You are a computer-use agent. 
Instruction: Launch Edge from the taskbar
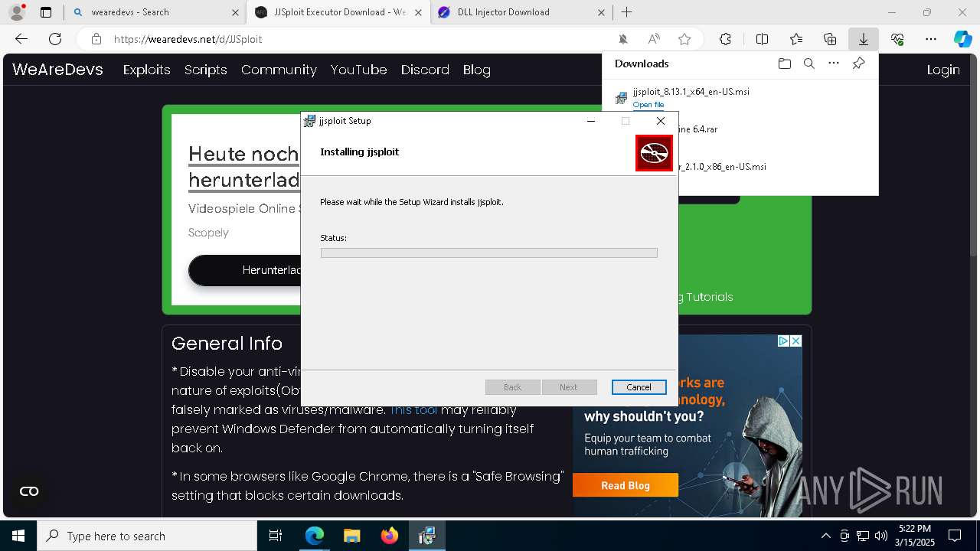coord(315,536)
